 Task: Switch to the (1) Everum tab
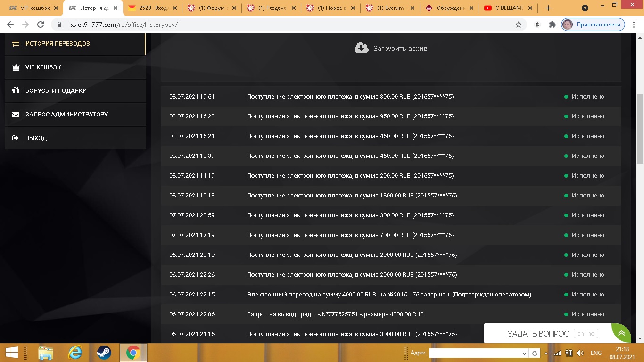(x=390, y=8)
